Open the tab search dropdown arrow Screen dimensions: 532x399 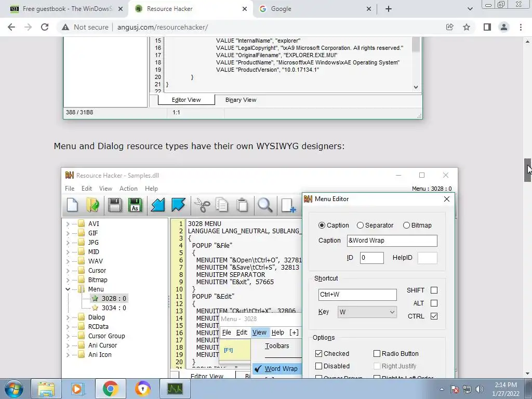470,9
